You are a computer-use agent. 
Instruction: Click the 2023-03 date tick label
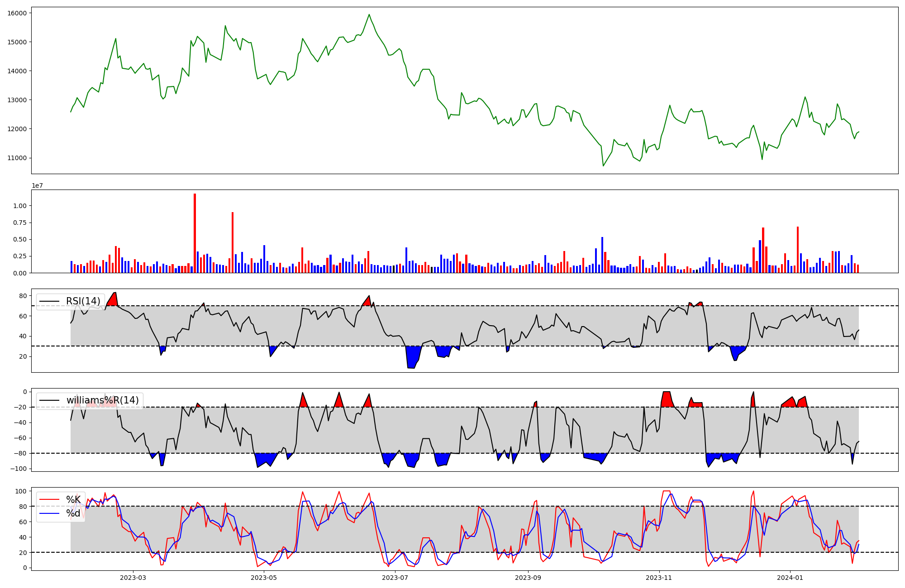133,578
